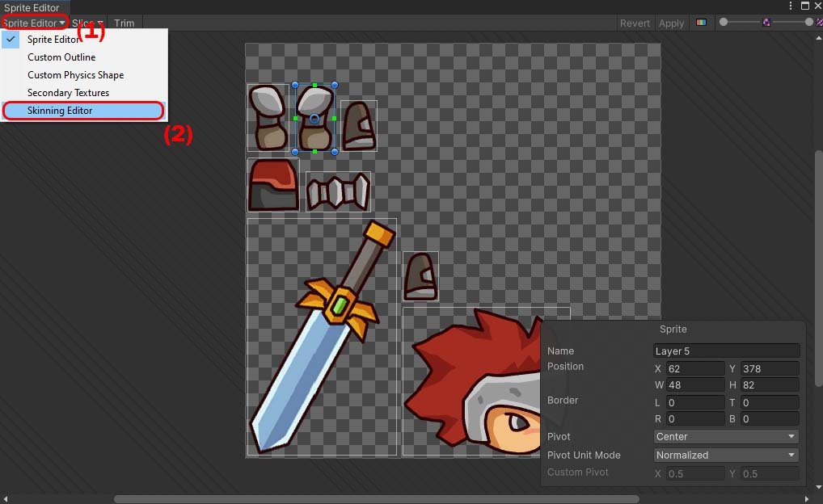Viewport: 823px width, 504px height.
Task: Click the sprite Name field containing Layer 5
Action: [726, 351]
